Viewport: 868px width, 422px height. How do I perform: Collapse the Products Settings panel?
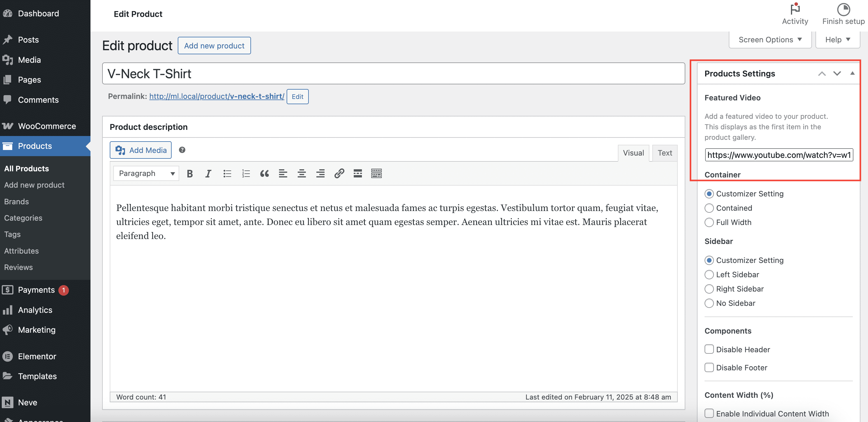[x=852, y=74]
